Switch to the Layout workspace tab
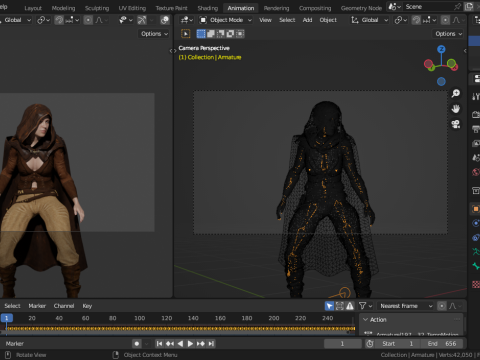The width and height of the screenshot is (480, 360). point(33,8)
